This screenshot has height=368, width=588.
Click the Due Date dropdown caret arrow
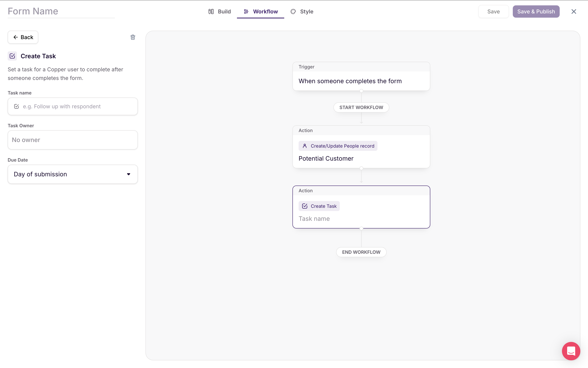[129, 174]
